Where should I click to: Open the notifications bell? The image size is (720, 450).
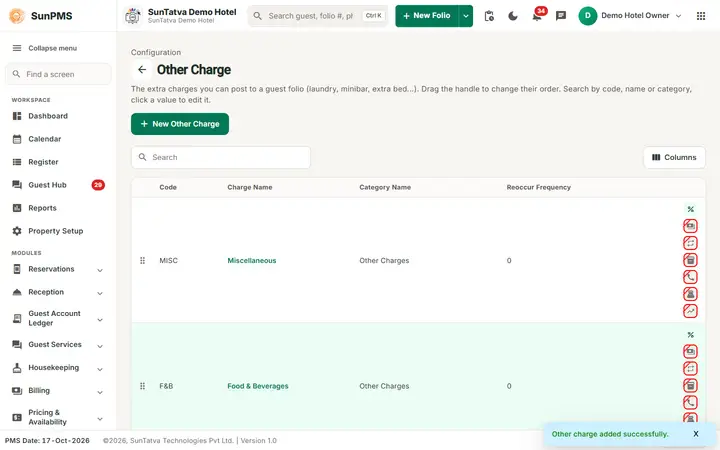pyautogui.click(x=536, y=17)
